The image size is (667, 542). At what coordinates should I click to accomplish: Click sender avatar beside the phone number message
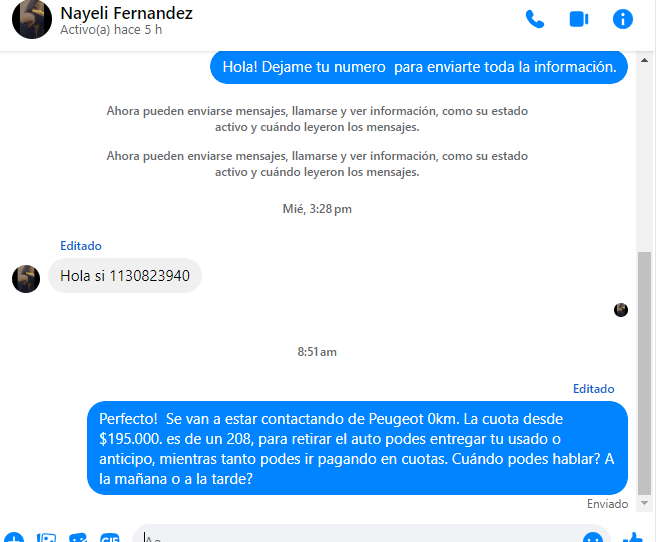tap(26, 279)
